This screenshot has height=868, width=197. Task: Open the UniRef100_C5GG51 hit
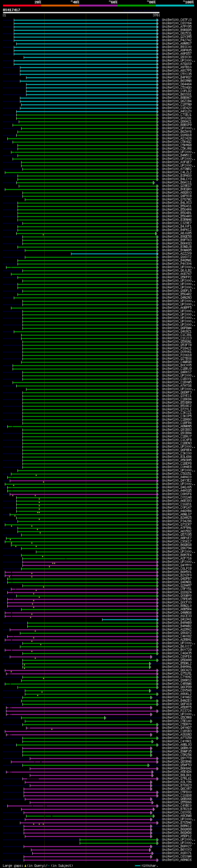[176, 474]
